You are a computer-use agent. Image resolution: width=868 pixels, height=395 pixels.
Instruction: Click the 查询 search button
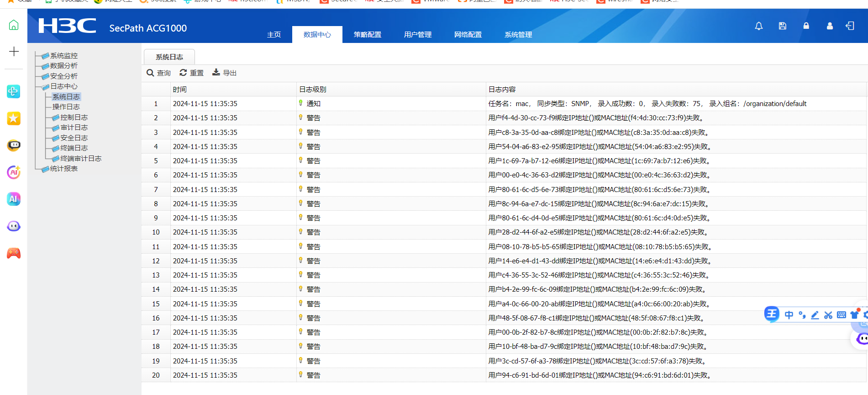click(x=158, y=73)
